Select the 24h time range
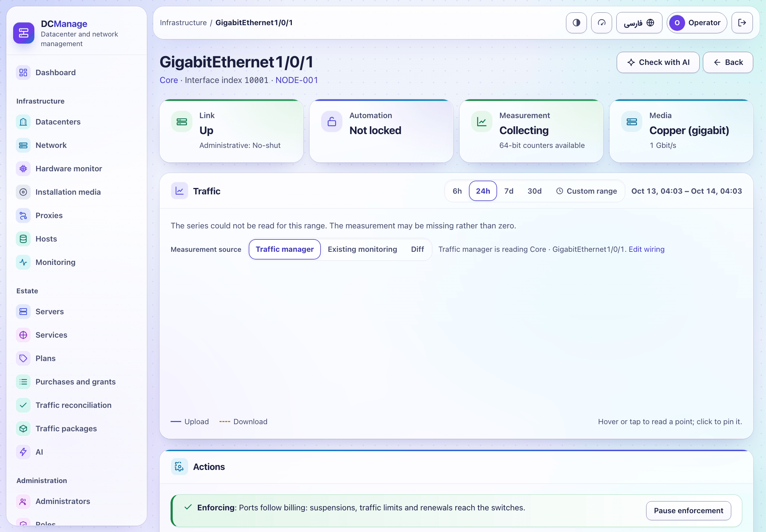 click(x=483, y=191)
